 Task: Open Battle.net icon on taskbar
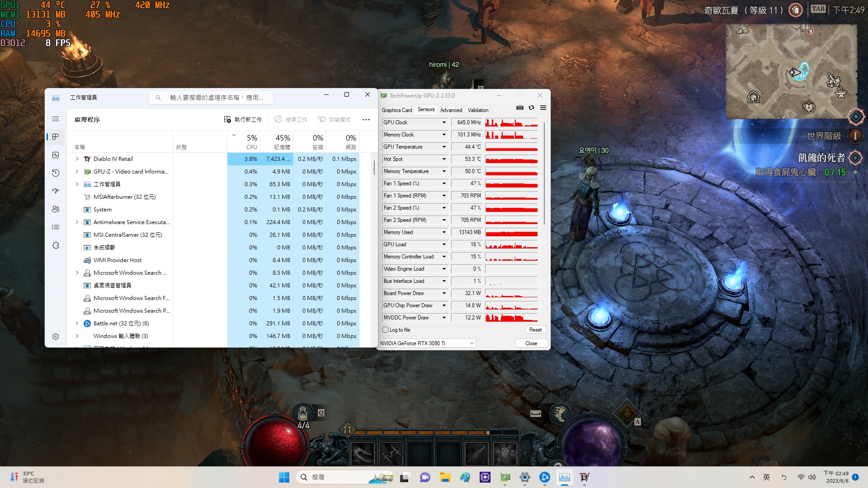coord(545,477)
